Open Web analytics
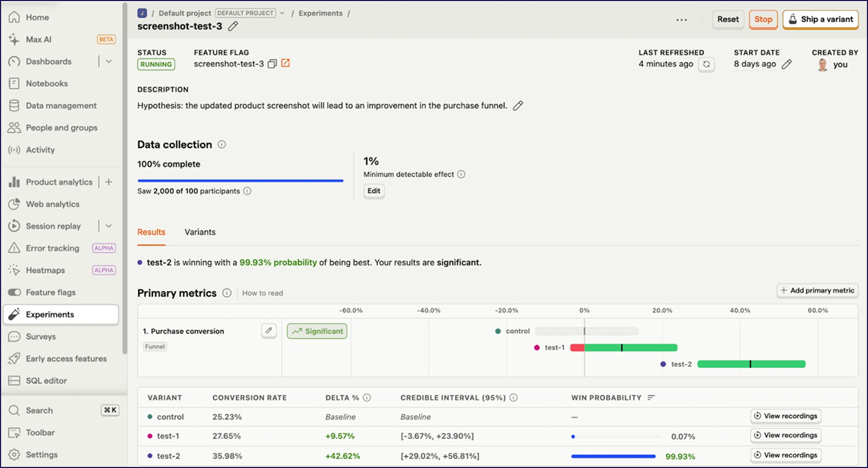The width and height of the screenshot is (868, 468). (53, 204)
